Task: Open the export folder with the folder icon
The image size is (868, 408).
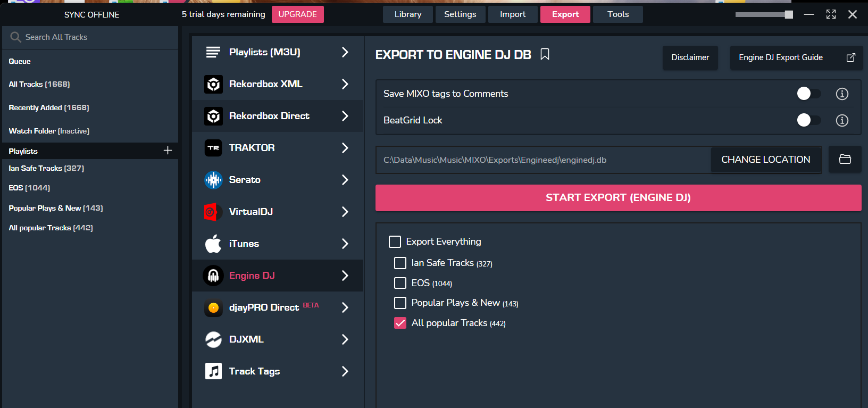Action: [x=845, y=160]
